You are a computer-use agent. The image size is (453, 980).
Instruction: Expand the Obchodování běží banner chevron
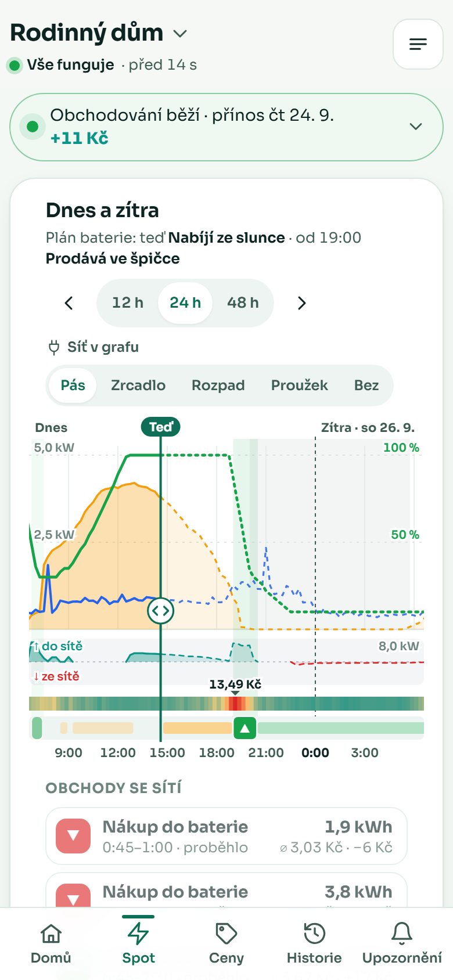(x=416, y=127)
